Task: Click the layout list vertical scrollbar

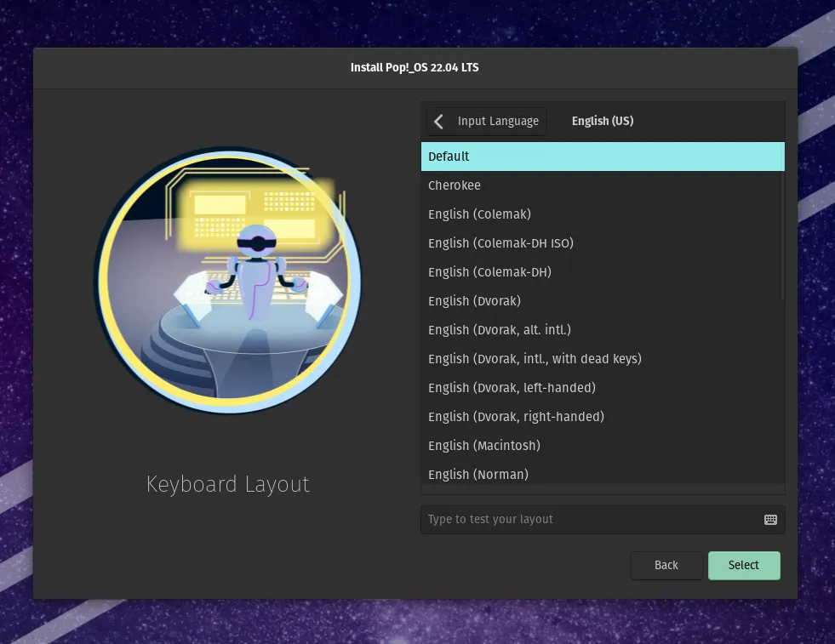Action: tap(782, 223)
